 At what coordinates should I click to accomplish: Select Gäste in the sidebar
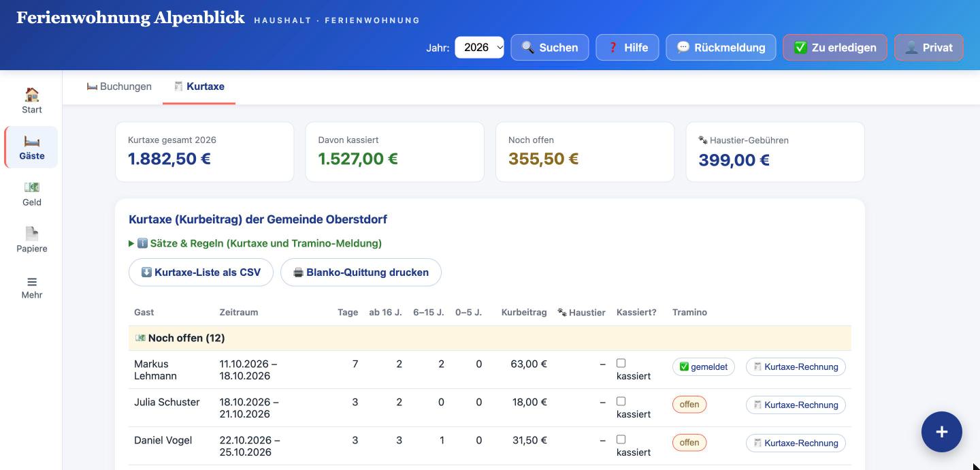coord(31,147)
